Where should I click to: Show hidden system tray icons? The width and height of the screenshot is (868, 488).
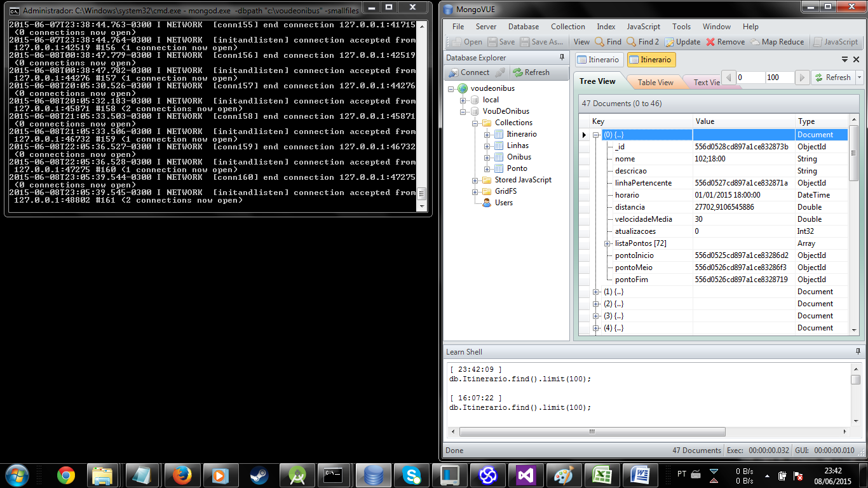coord(768,476)
